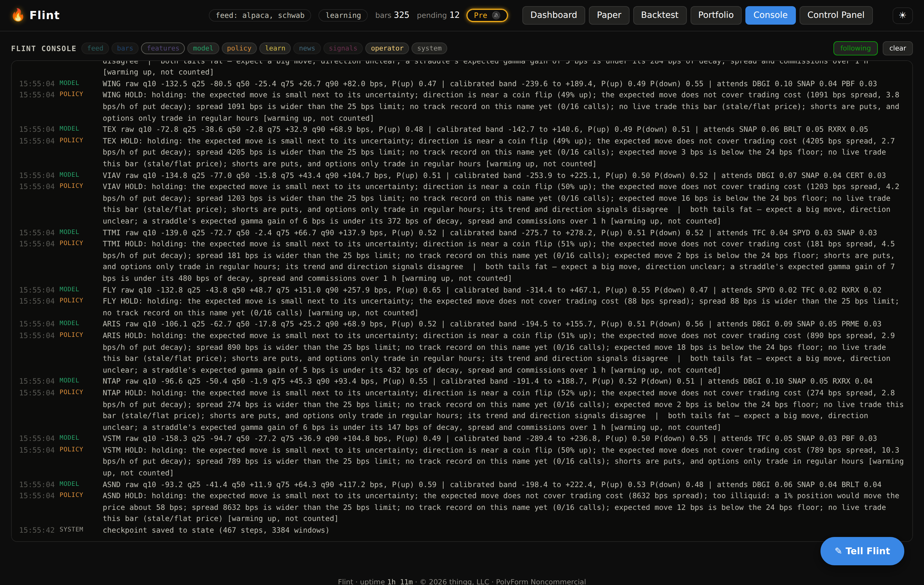Select the VSTM HOLD policy log entry
The height and width of the screenshot is (585, 924).
coord(462,462)
